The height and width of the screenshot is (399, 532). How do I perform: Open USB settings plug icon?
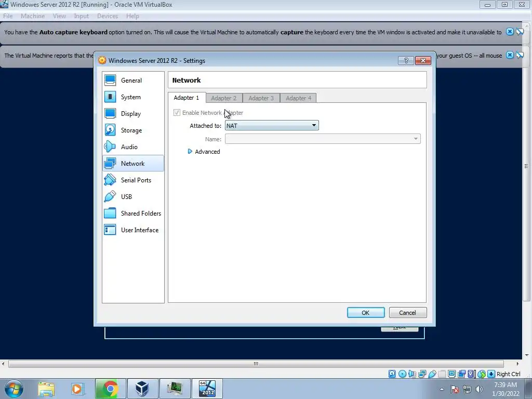coord(110,197)
